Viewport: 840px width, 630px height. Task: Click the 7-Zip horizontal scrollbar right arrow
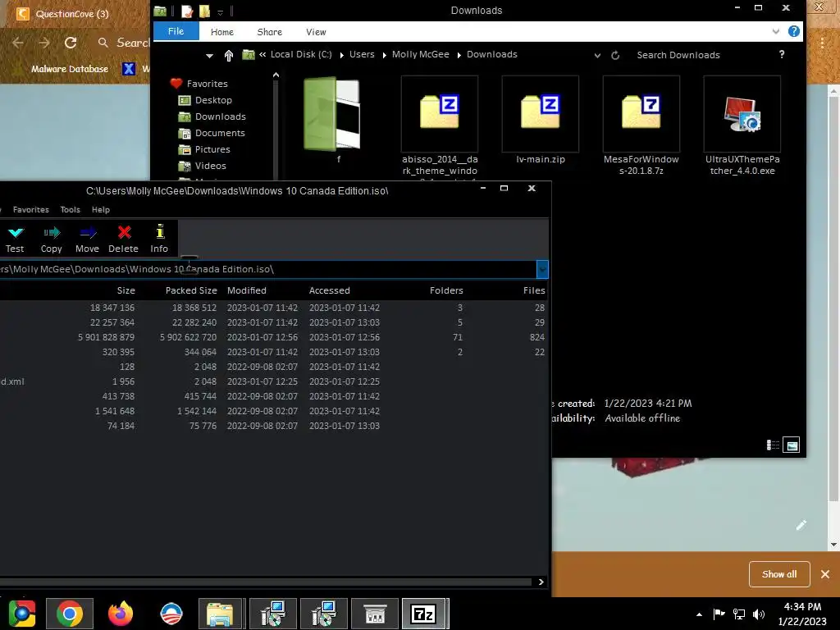click(x=541, y=582)
